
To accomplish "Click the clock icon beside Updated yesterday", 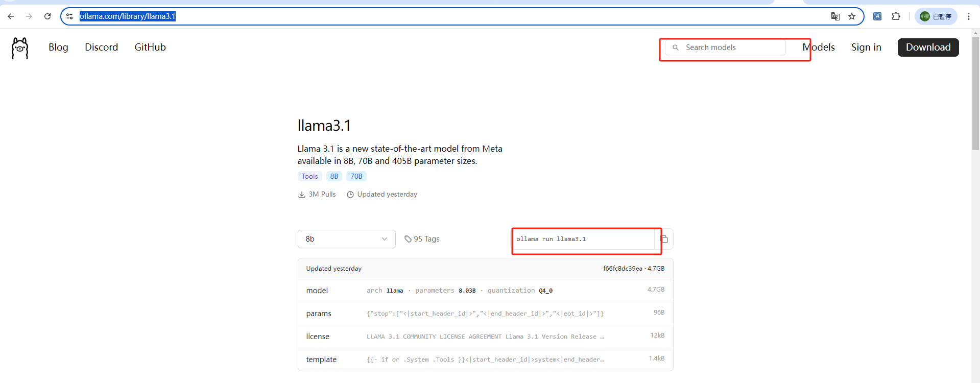I will coord(350,195).
